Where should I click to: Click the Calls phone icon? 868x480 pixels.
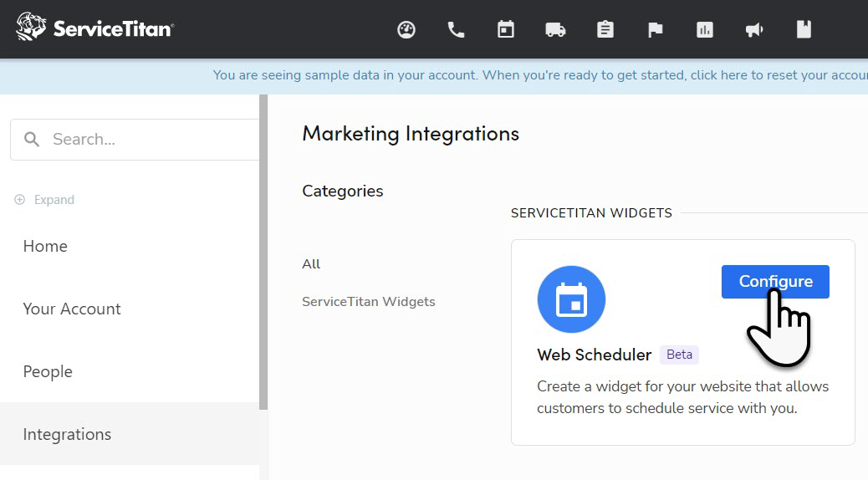pos(456,30)
